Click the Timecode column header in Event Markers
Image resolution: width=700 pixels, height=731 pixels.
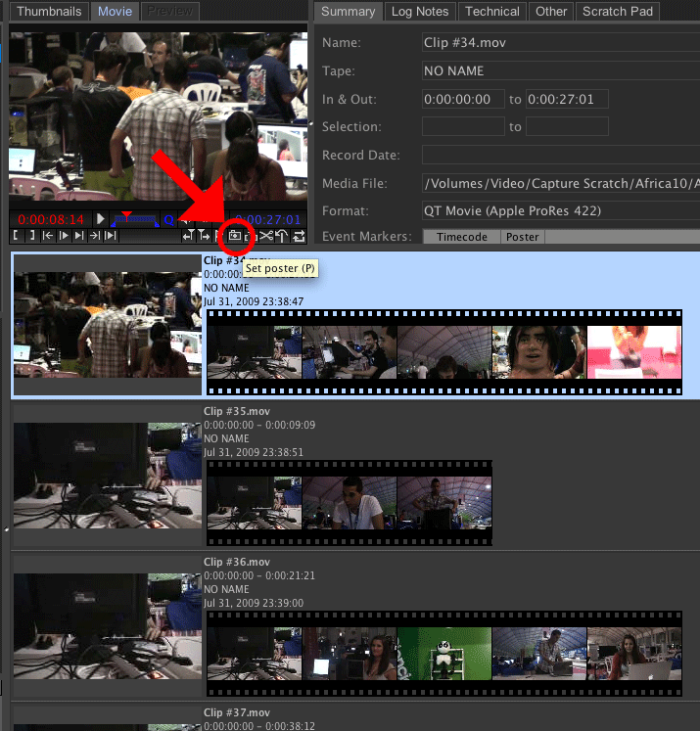tap(462, 237)
